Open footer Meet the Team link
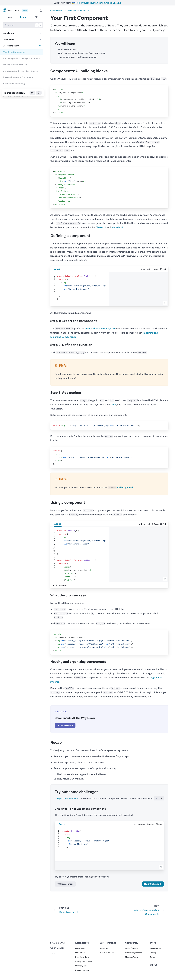Screen dimensions: 175x980 pyautogui.click(x=131, y=957)
